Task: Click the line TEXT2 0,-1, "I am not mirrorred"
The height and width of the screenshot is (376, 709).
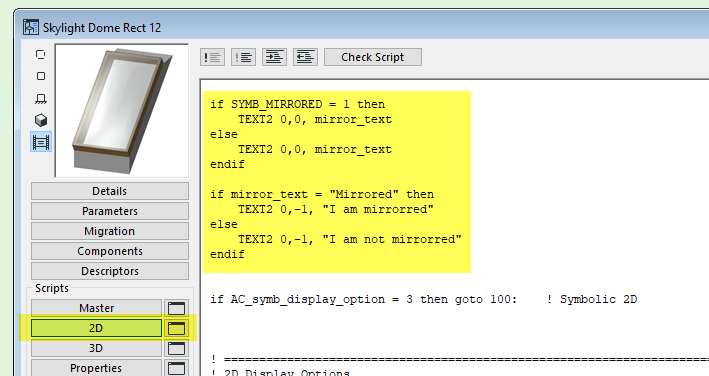Action: click(x=350, y=239)
